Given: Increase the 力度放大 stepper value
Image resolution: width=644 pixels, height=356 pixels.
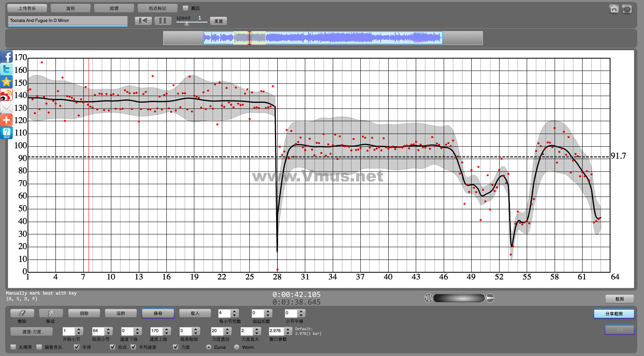Looking at the screenshot, I should coord(257,329).
